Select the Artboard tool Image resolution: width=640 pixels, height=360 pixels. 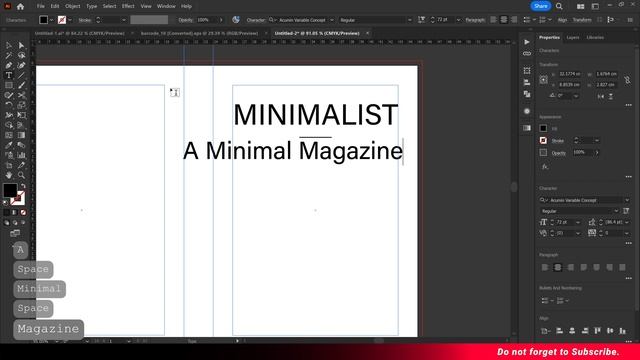click(x=9, y=165)
